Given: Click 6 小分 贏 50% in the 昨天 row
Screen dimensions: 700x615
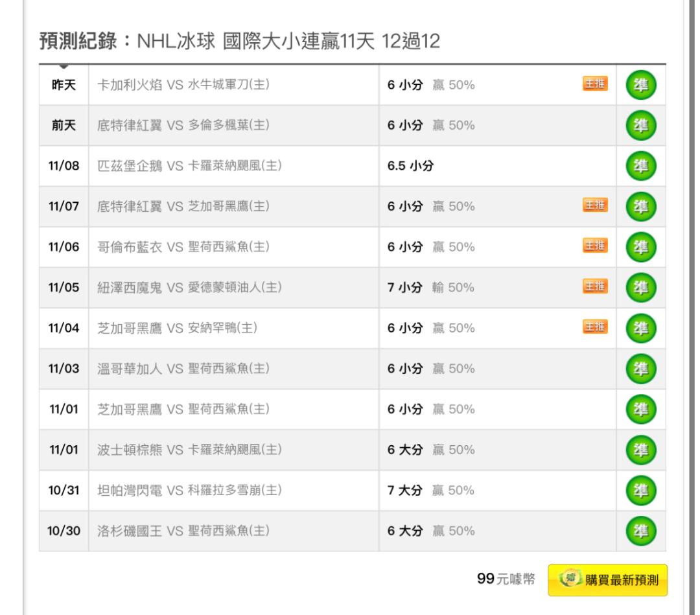Looking at the screenshot, I should coord(431,85).
